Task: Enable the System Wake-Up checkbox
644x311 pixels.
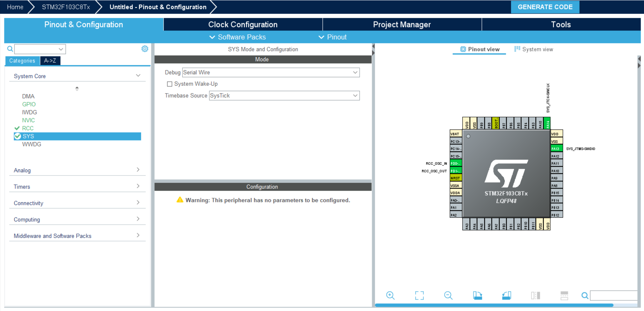Action: [x=170, y=84]
